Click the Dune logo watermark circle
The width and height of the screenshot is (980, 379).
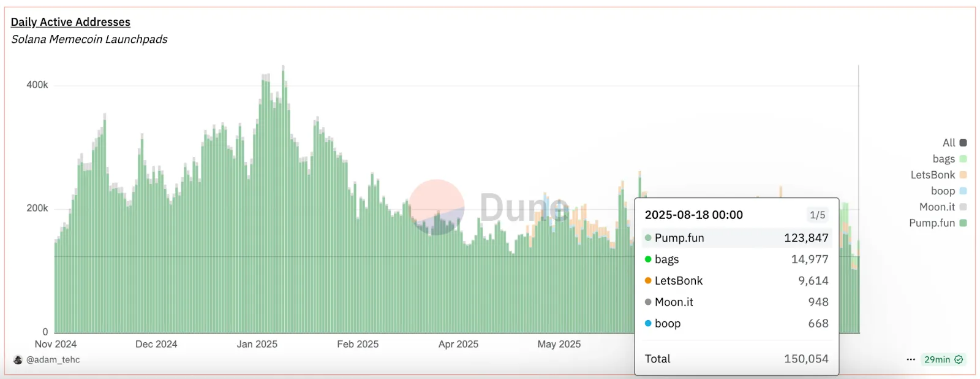click(436, 207)
